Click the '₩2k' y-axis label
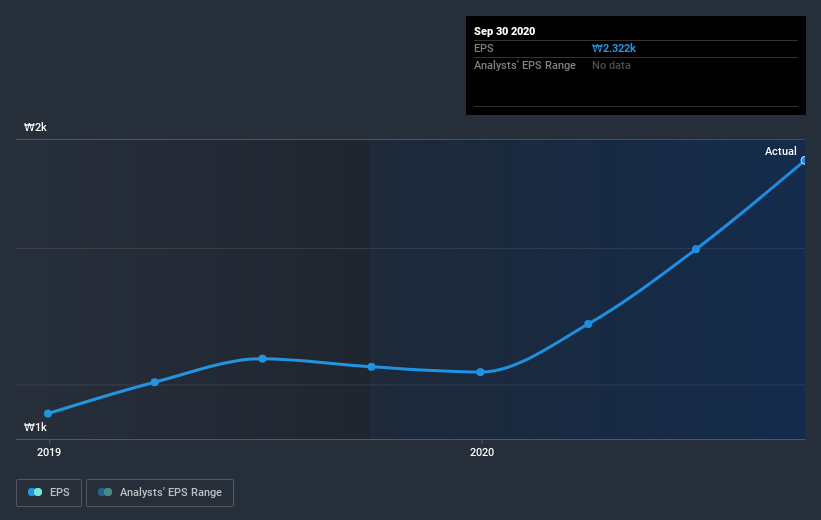The width and height of the screenshot is (821, 520). [35, 127]
